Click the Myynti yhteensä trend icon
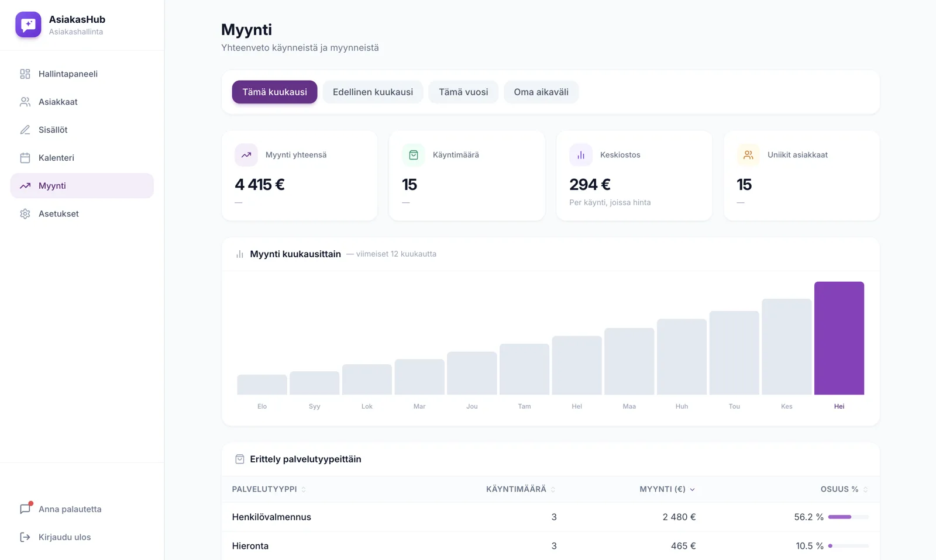This screenshot has height=560, width=936. pos(246,155)
